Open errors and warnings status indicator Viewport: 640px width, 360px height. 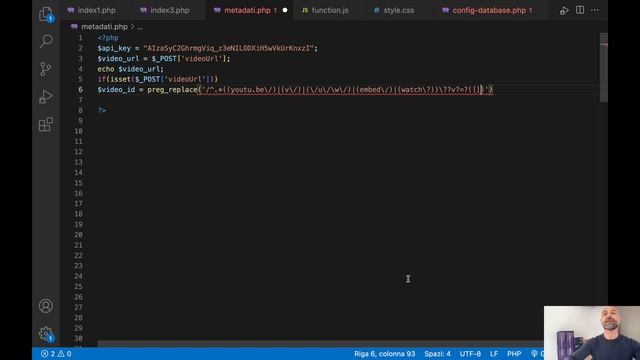pos(56,354)
